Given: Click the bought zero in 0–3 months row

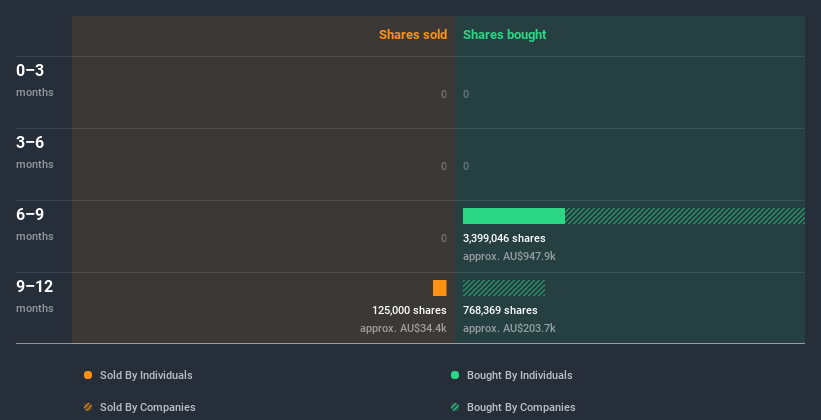Looking at the screenshot, I should point(466,94).
